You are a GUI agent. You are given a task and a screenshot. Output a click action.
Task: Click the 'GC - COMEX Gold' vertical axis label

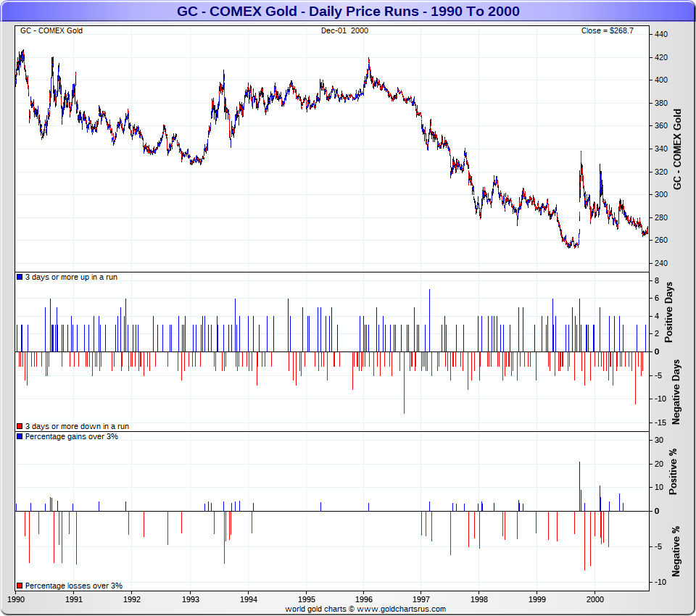[x=677, y=149]
